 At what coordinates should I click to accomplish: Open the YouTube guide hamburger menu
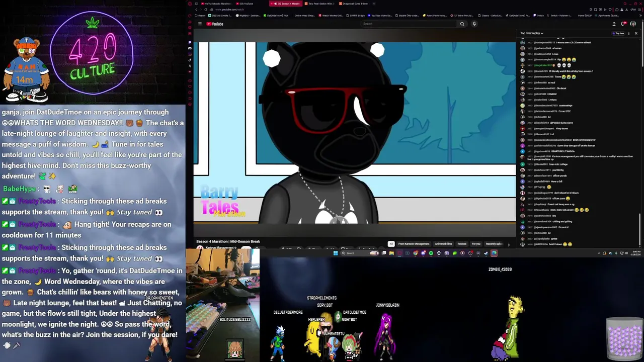coord(200,24)
